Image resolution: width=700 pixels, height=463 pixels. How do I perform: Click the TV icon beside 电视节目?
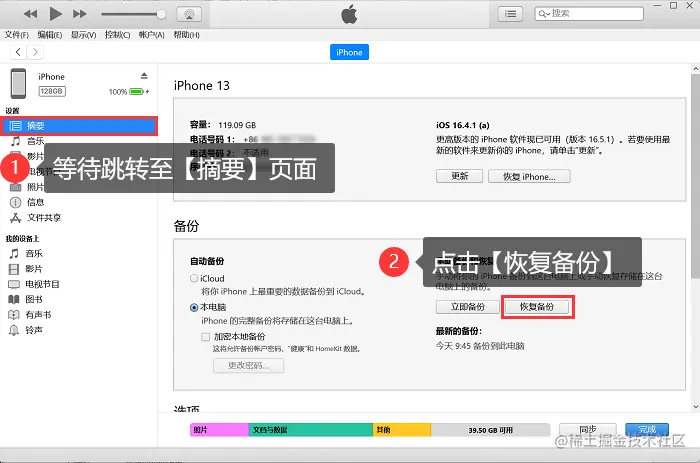(x=14, y=284)
